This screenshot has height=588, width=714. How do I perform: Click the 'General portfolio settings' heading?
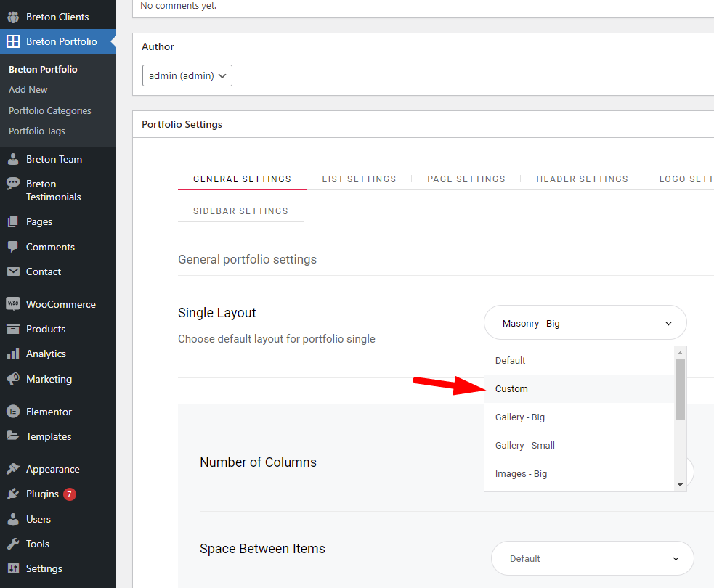pos(247,259)
